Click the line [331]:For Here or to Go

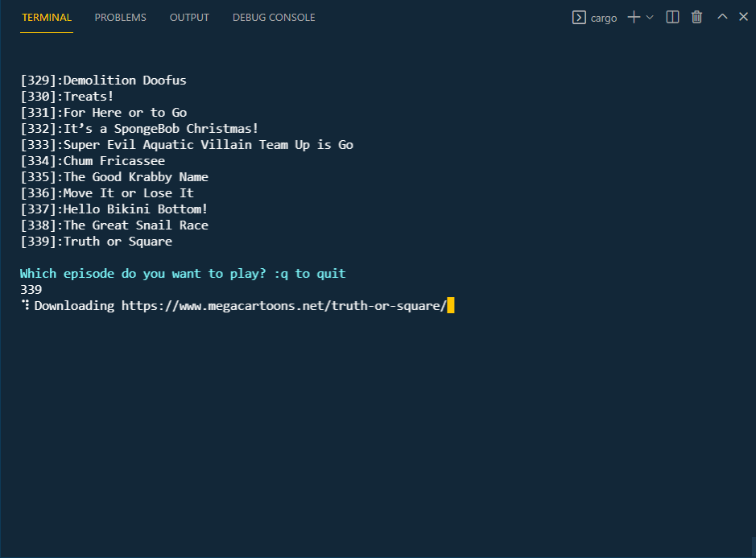[x=103, y=113]
